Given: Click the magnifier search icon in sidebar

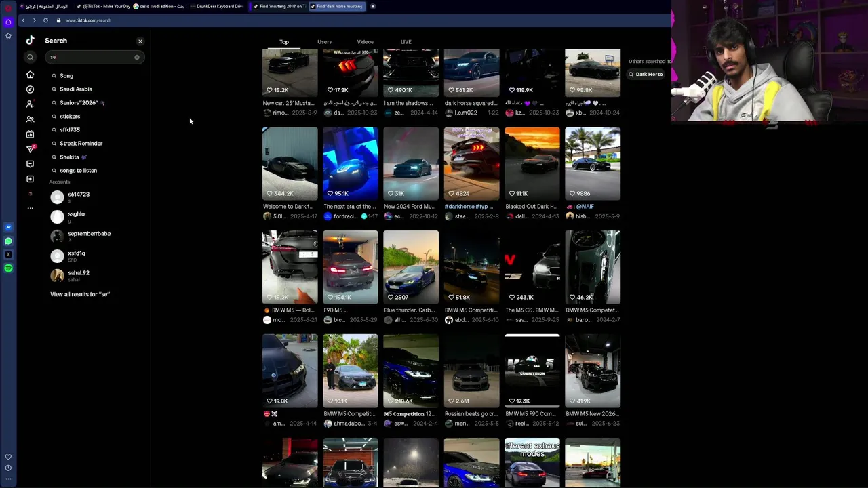Looking at the screenshot, I should (x=30, y=58).
